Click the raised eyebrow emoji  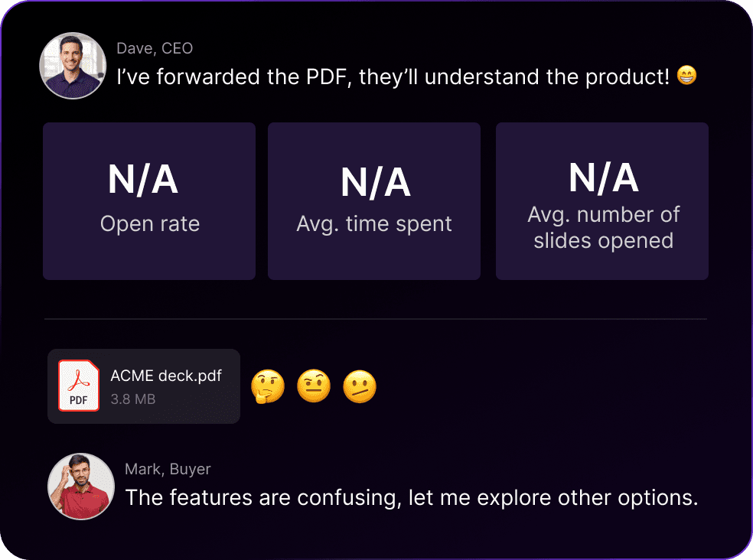pyautogui.click(x=314, y=386)
